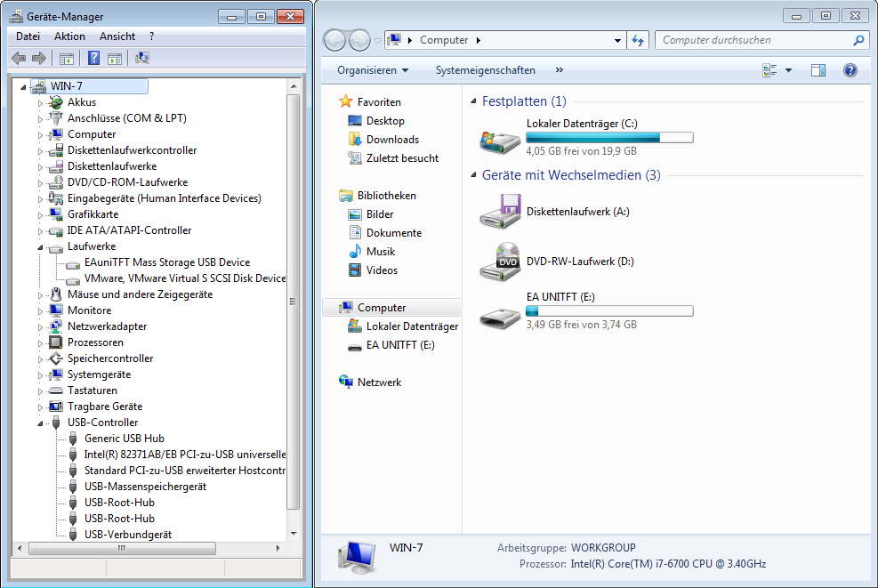Toggle the console tree show/hide button
Image resolution: width=878 pixels, height=588 pixels.
(x=66, y=59)
